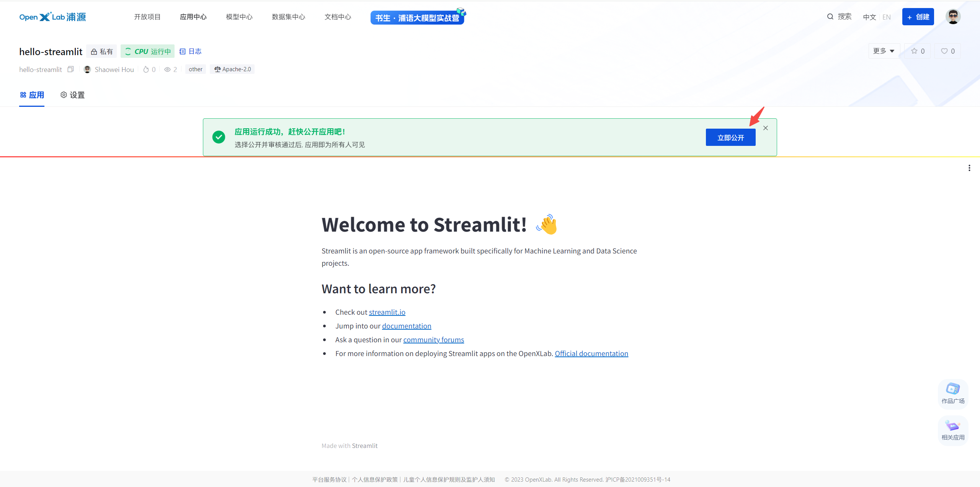Open the streamlit.io link
Screen dimensions: 980x487
[387, 312]
